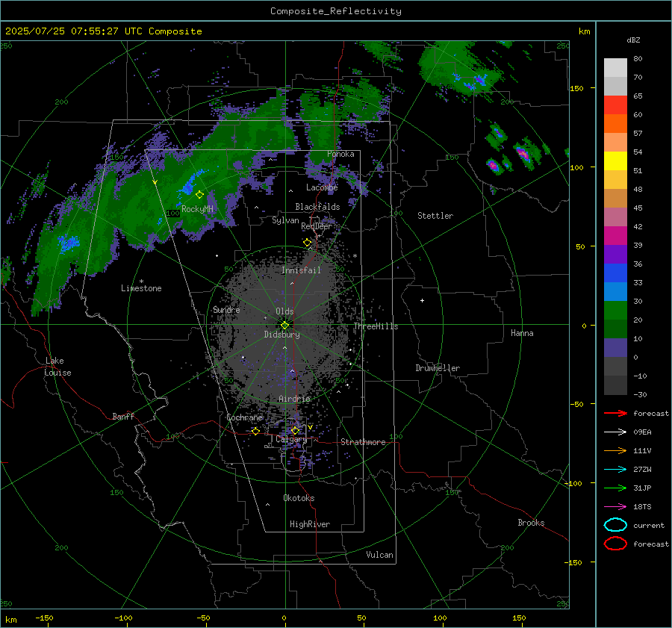
Task: Click the Limestone label on the map
Action: [141, 288]
